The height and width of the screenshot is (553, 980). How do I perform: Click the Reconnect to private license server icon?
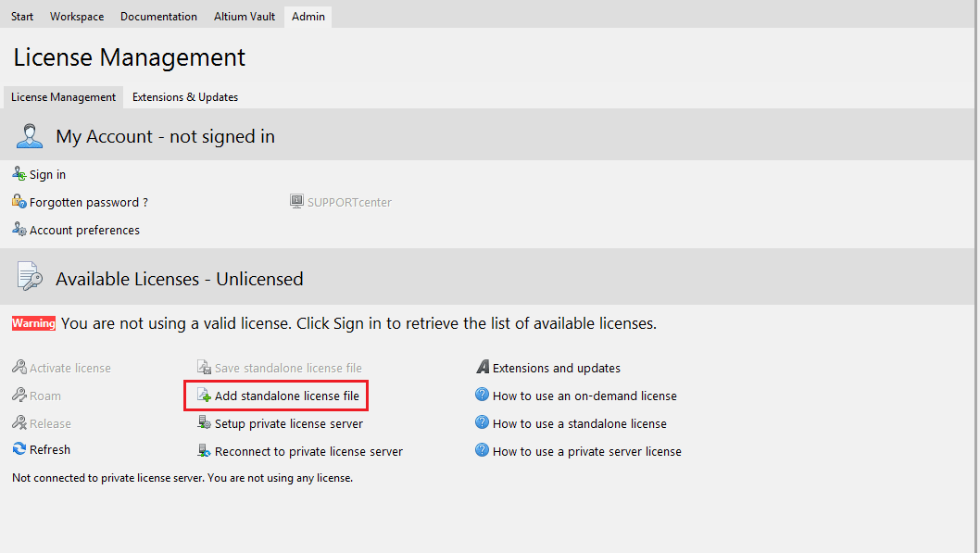(205, 451)
